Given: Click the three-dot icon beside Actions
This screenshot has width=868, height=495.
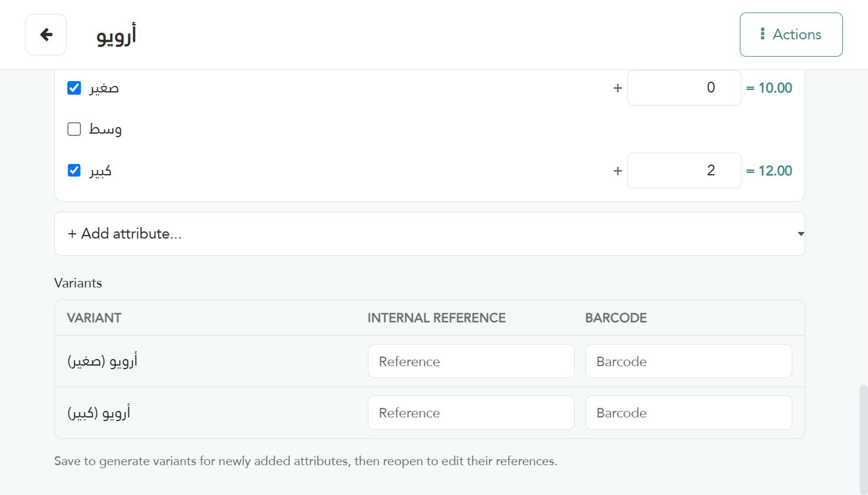Looking at the screenshot, I should point(762,34).
